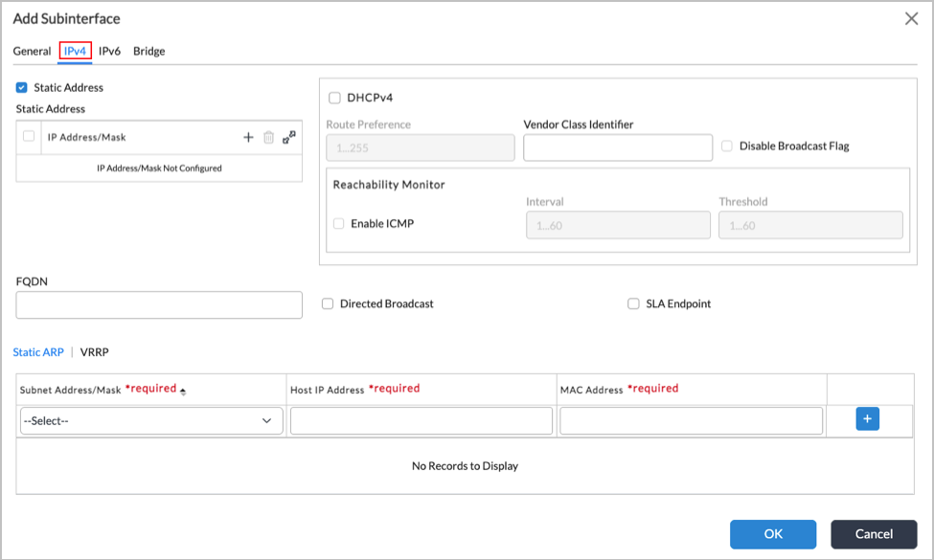
Task: Enable the DHCPv4 checkbox
Action: (x=334, y=98)
